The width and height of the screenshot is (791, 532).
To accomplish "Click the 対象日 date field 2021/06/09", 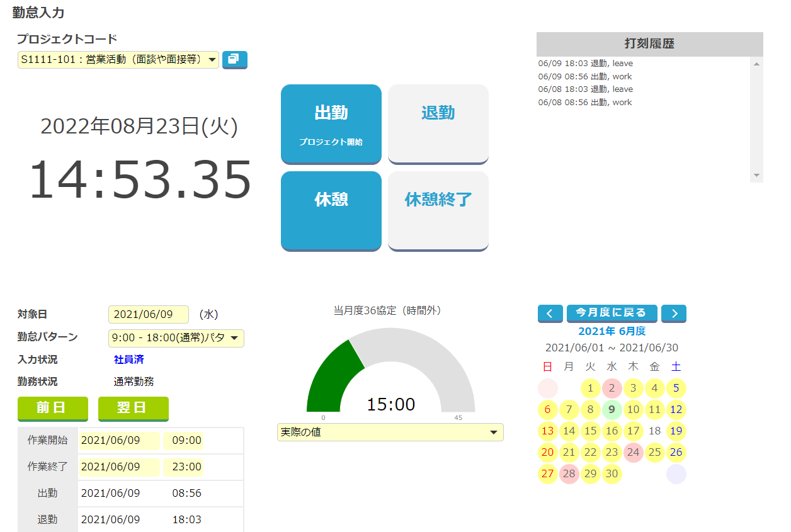I will pyautogui.click(x=149, y=314).
